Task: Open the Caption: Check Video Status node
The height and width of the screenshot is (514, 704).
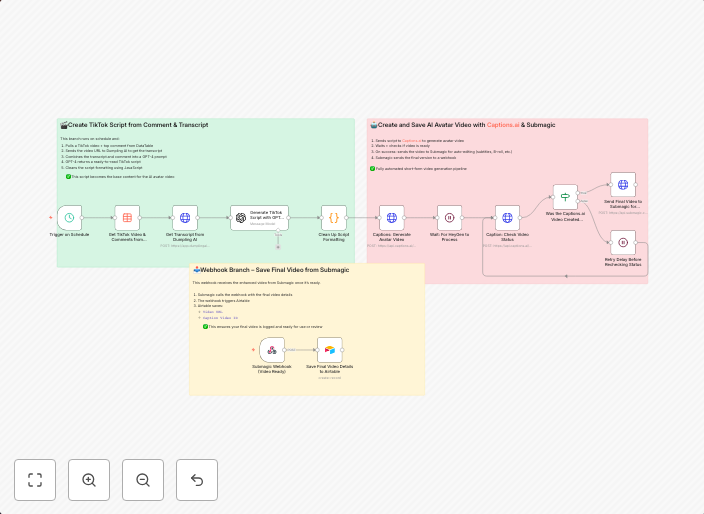Action: 507,217
